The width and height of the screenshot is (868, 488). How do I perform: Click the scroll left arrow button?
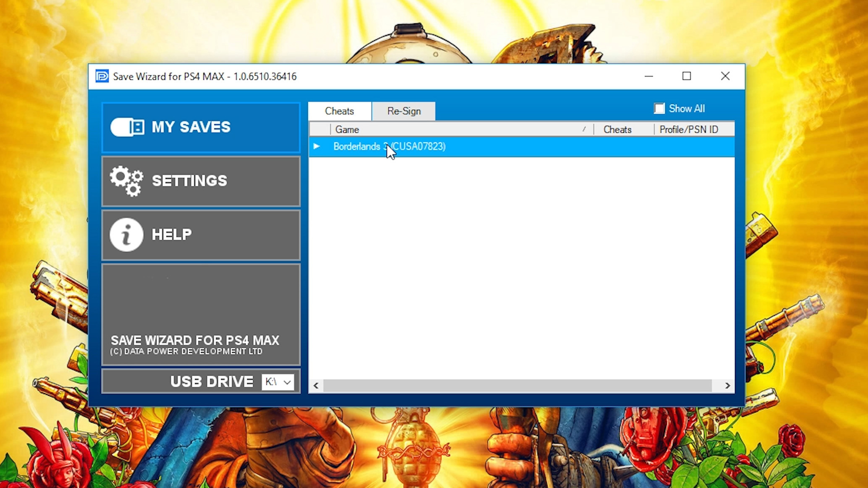(316, 385)
